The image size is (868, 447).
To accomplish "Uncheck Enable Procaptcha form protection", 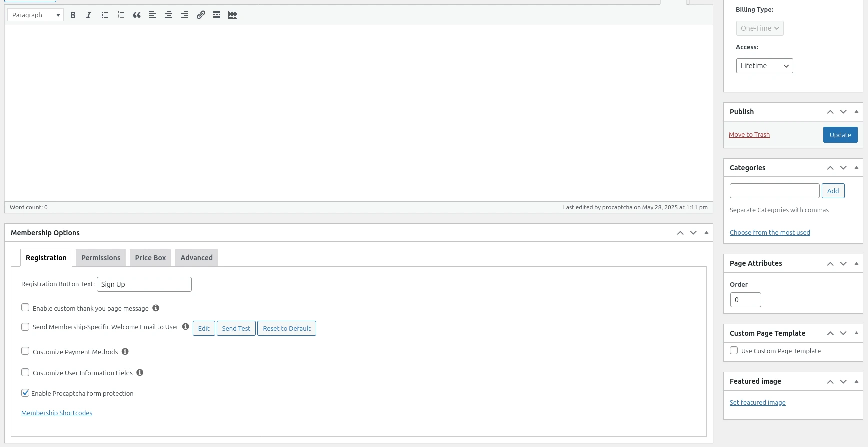I will [x=25, y=393].
